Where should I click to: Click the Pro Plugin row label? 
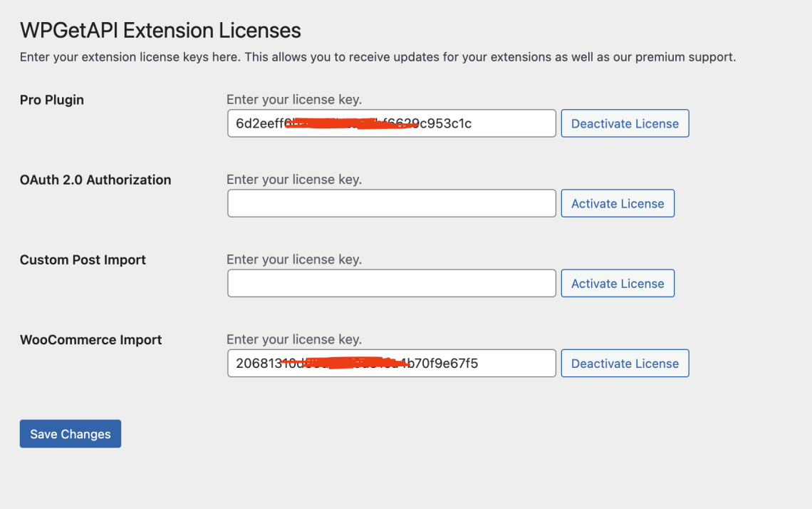52,100
